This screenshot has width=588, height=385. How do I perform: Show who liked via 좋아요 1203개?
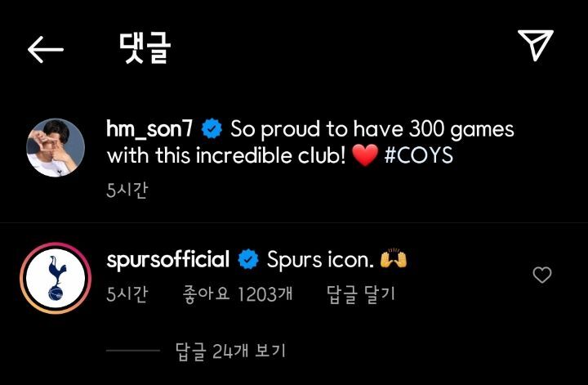coord(238,293)
